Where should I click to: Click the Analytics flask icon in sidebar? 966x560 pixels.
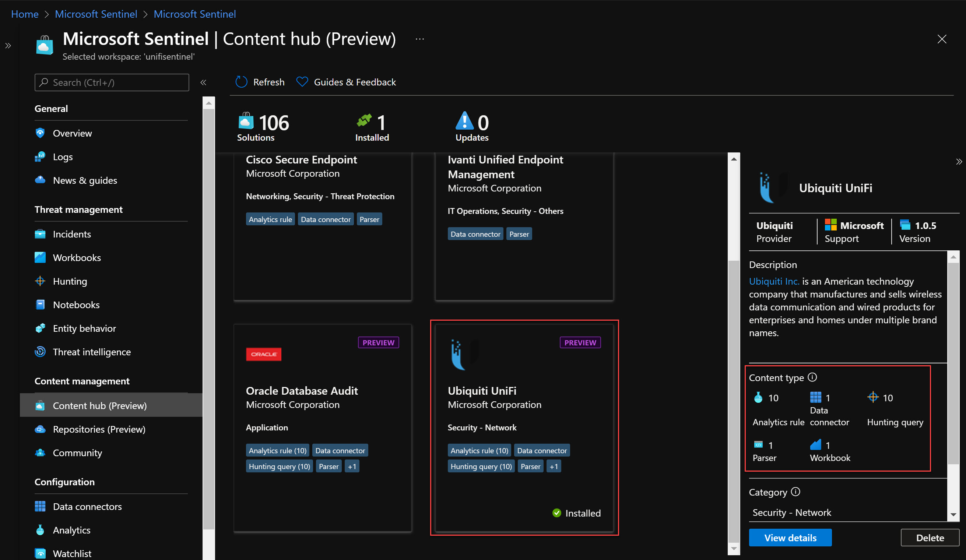pyautogui.click(x=40, y=530)
